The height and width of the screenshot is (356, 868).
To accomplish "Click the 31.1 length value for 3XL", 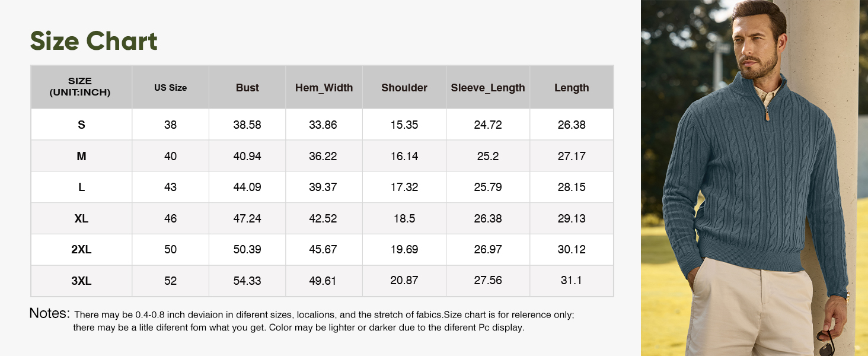I will 572,281.
